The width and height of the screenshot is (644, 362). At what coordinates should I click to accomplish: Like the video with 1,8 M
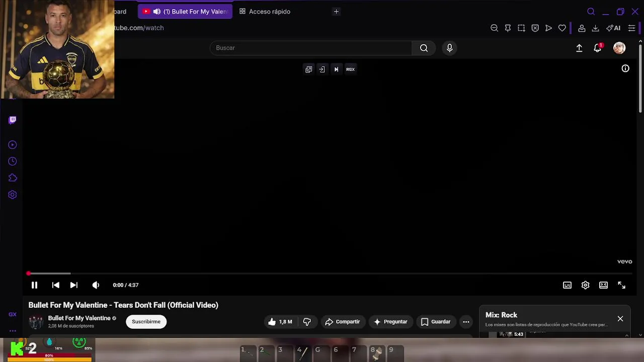(x=280, y=322)
